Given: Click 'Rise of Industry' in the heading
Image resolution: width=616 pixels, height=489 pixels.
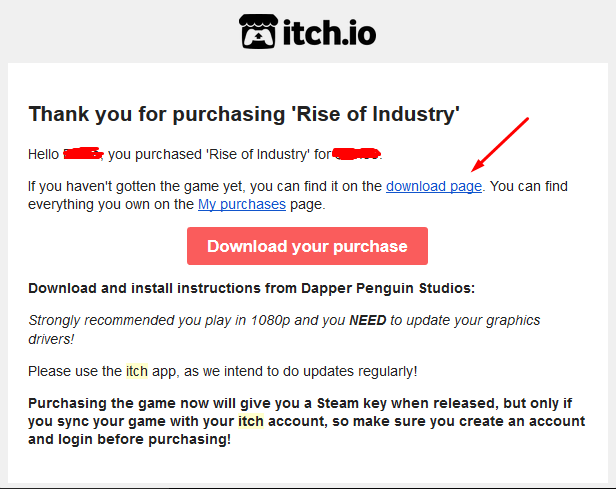Looking at the screenshot, I should [x=375, y=114].
